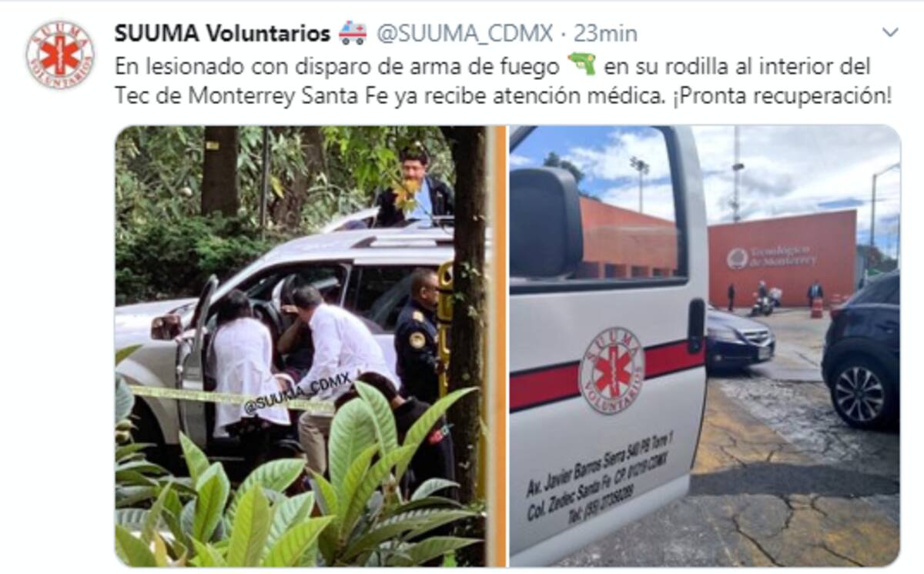Click the ambulance emoji beside the name
The width and height of the screenshot is (924, 574).
click(x=353, y=33)
